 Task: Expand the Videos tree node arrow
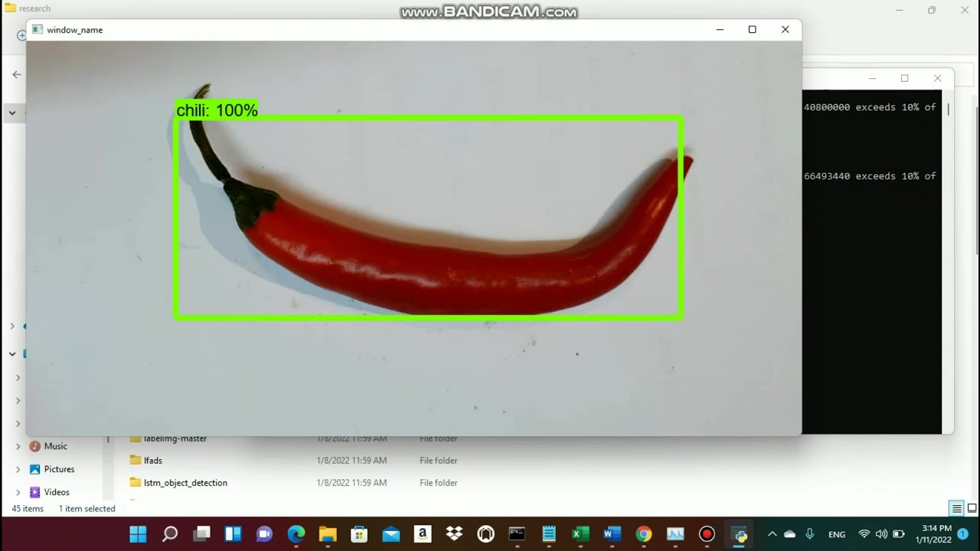tap(18, 492)
